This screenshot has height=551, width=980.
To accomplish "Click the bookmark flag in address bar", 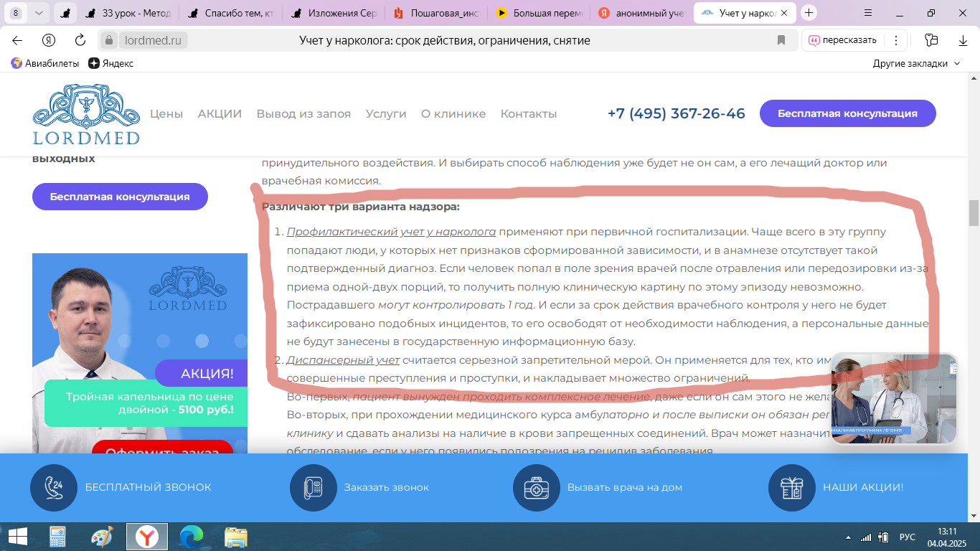I will 781,40.
